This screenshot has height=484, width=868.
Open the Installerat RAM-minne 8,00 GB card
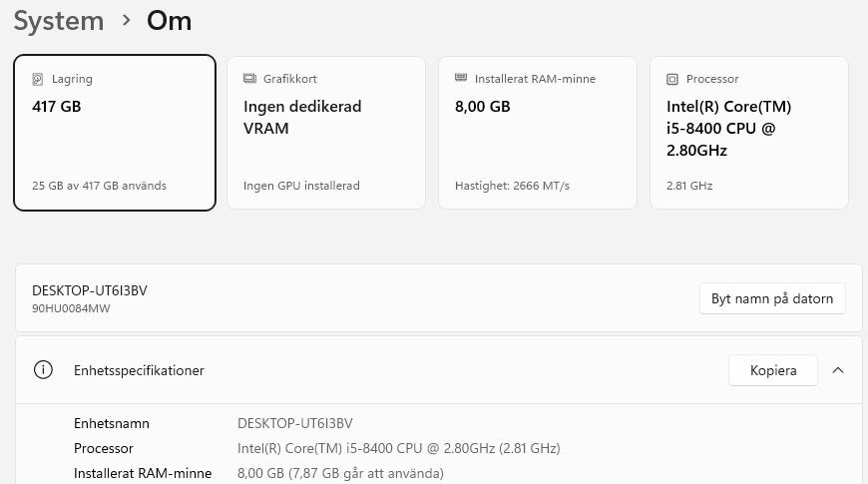click(x=538, y=133)
